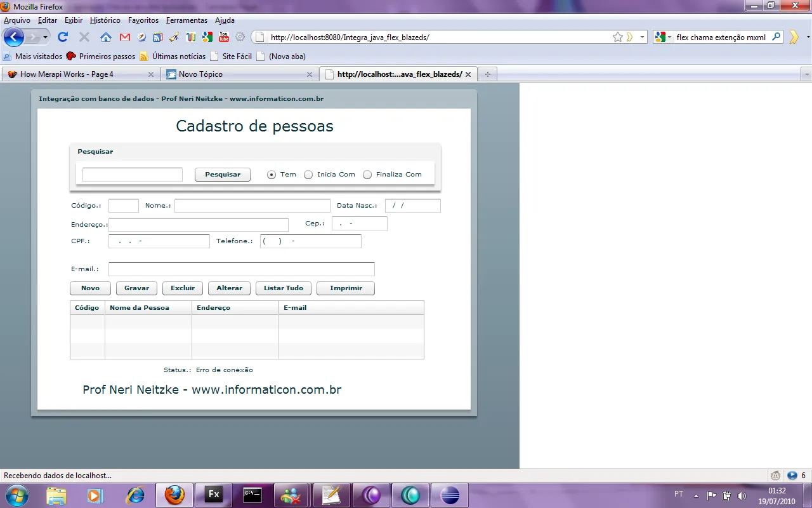
Task: Show hidden system tray icons arrow
Action: [x=696, y=495]
